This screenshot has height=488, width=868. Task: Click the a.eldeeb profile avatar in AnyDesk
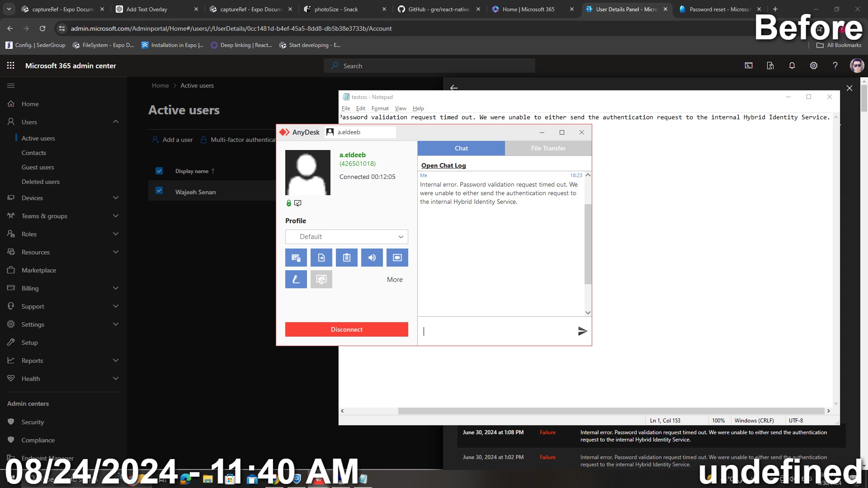[308, 173]
